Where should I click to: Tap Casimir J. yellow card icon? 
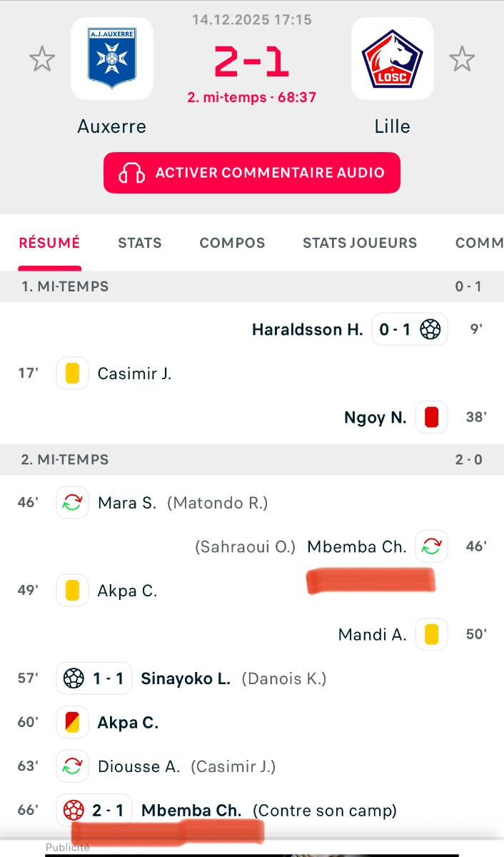[72, 374]
